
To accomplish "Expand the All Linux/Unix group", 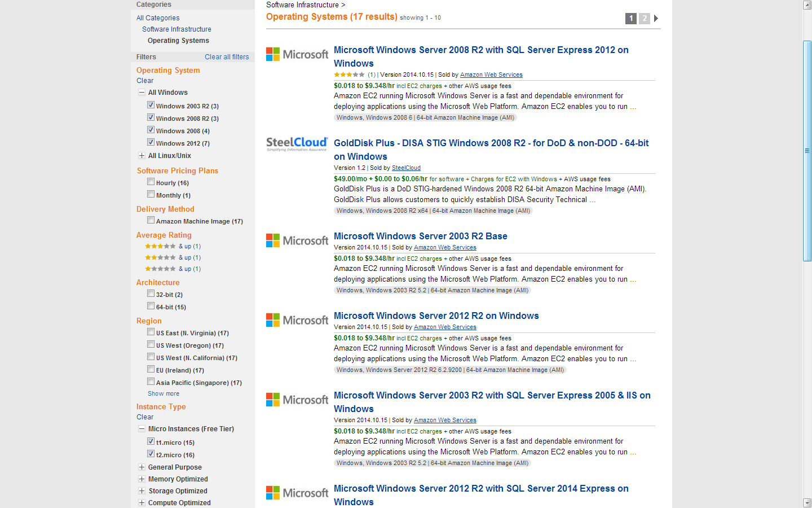I will [142, 156].
